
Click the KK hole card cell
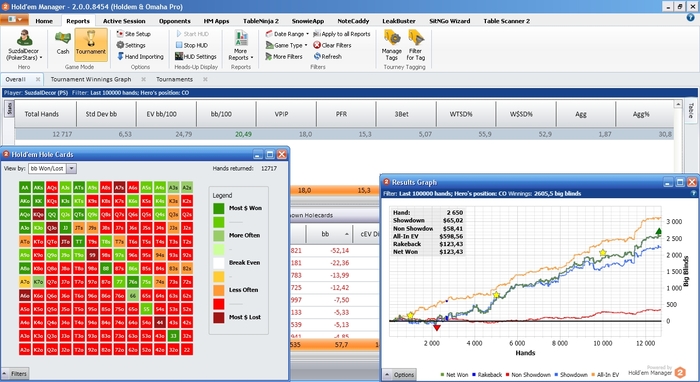tap(38, 201)
